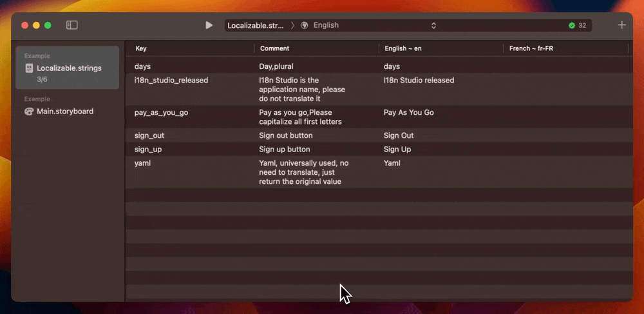Click the Run play button

click(209, 25)
